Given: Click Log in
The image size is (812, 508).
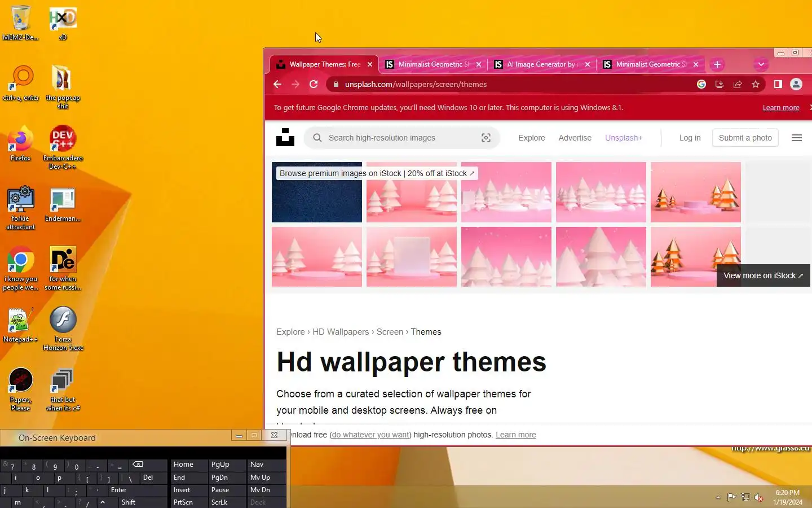Looking at the screenshot, I should click(690, 138).
